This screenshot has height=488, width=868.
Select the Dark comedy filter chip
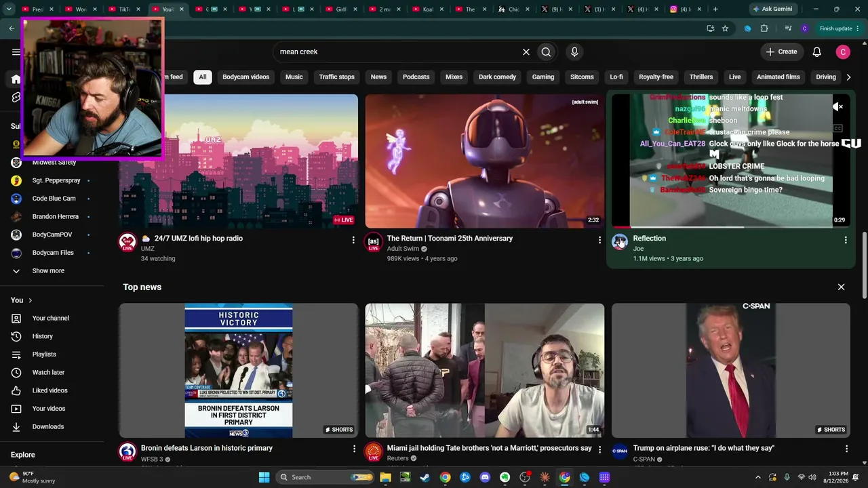click(498, 77)
